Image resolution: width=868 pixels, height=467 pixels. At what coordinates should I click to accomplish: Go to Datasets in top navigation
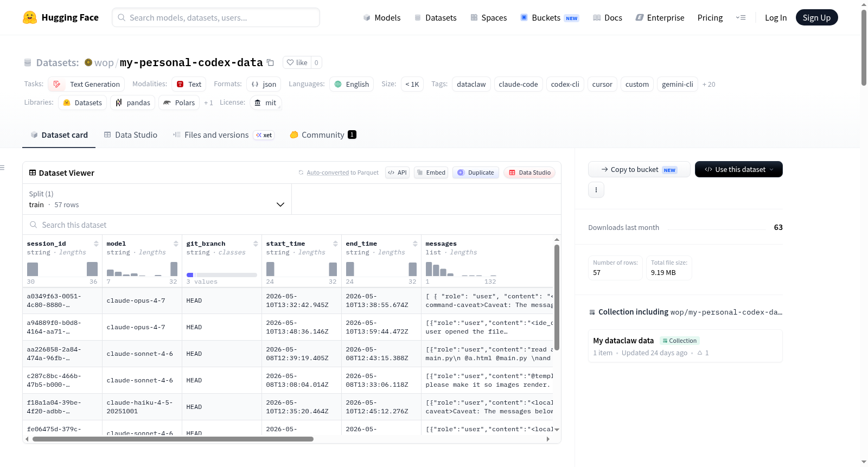point(435,17)
